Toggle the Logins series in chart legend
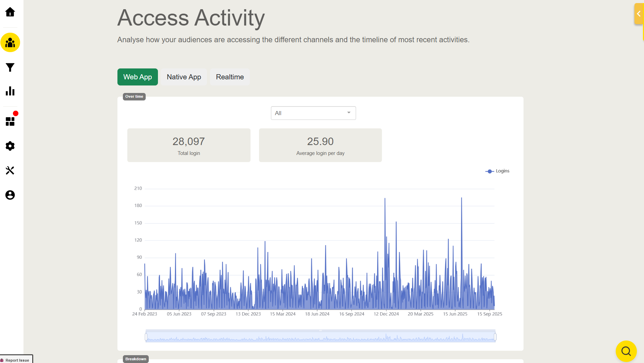 click(497, 171)
